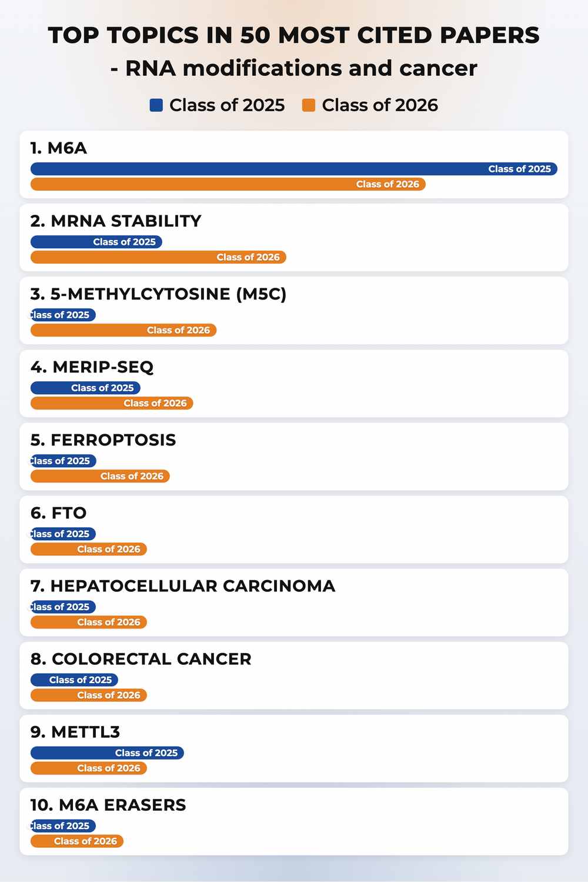Click the M6A Erasers heading
588x882 pixels.
tap(108, 805)
